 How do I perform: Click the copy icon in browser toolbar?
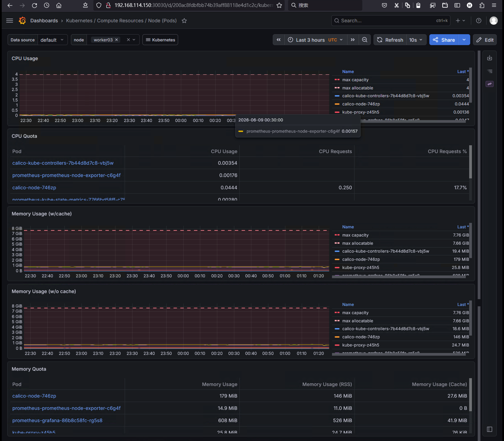pyautogui.click(x=408, y=5)
